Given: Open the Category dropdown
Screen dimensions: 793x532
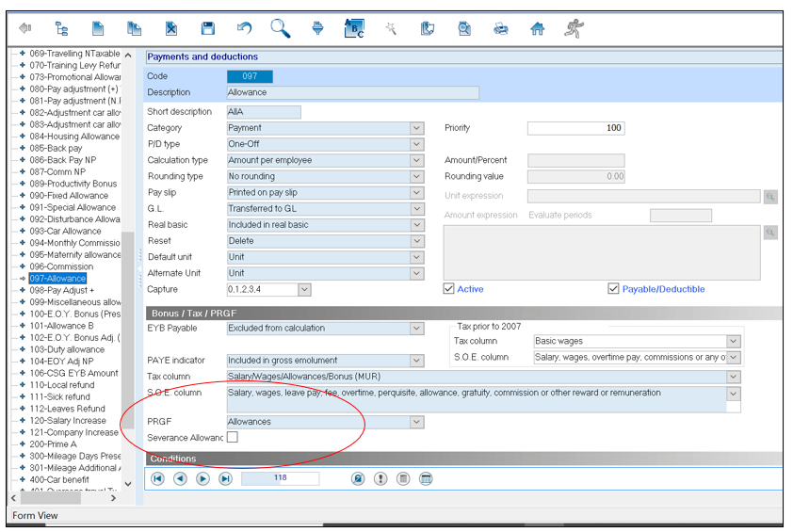Looking at the screenshot, I should point(416,128).
